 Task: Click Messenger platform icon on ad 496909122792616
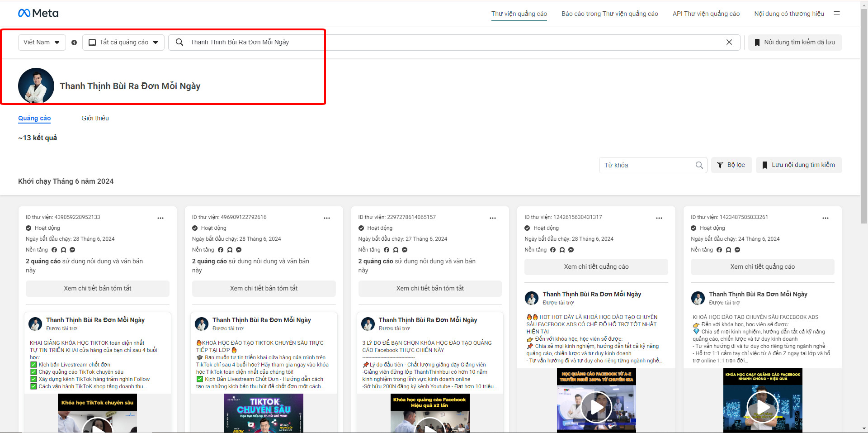[239, 250]
